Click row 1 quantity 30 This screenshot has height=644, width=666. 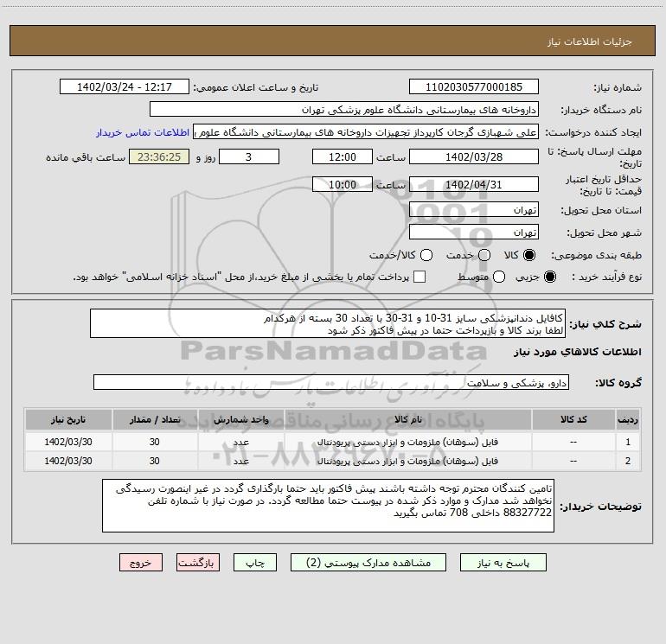(155, 442)
